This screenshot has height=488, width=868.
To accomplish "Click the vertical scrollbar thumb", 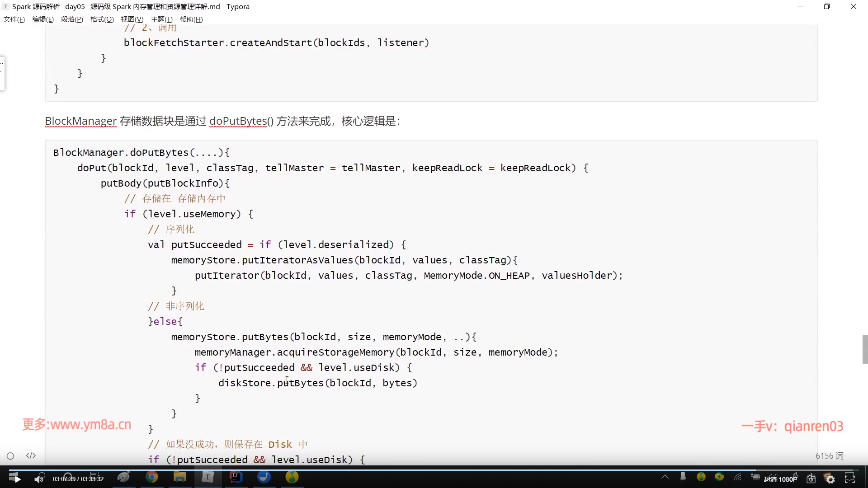I will (x=865, y=349).
